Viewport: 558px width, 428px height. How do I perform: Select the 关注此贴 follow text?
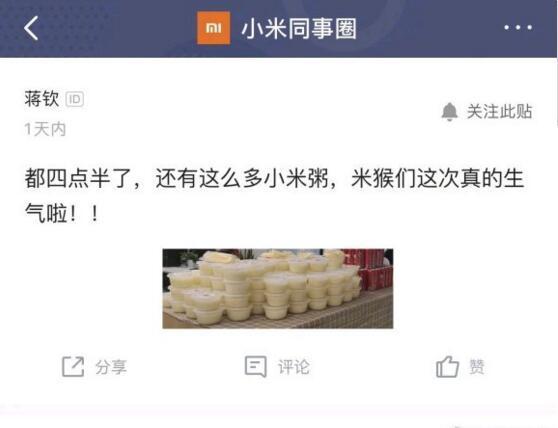tap(500, 112)
